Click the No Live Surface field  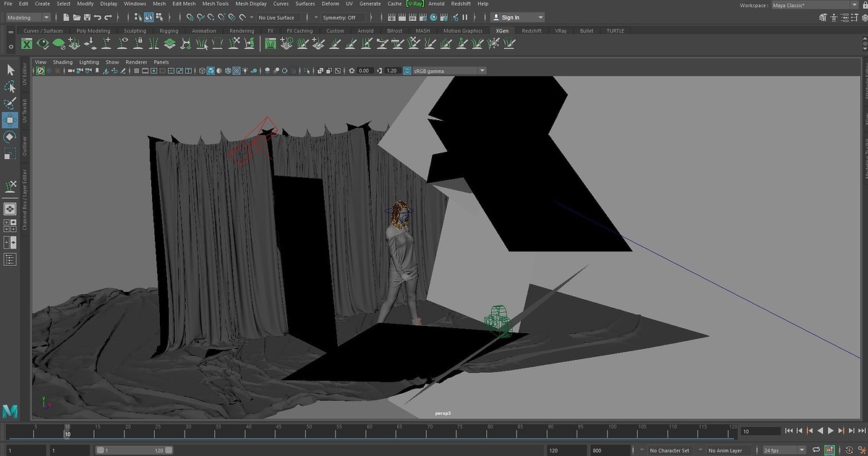point(276,17)
